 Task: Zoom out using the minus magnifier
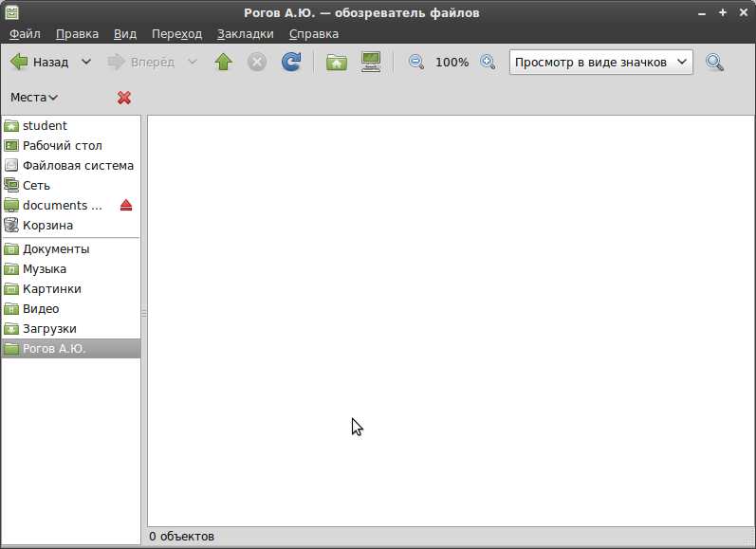click(415, 63)
